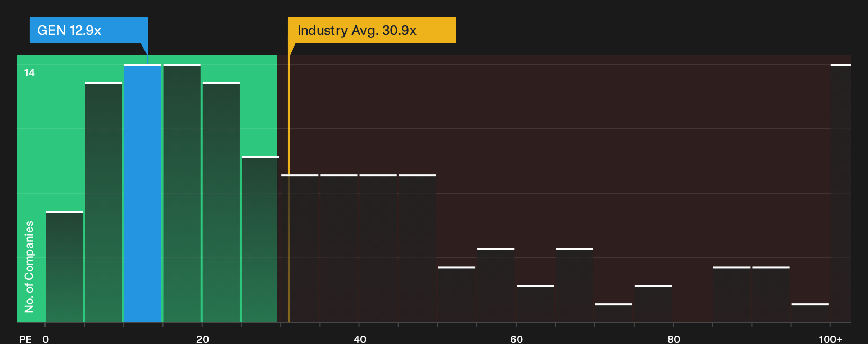
Task: Click the 20 x-axis tick label
Action: coord(203,339)
